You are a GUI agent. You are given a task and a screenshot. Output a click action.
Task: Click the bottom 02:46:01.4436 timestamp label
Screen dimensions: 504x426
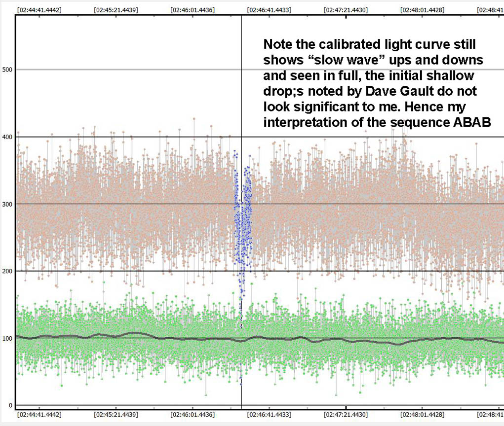[x=192, y=415]
